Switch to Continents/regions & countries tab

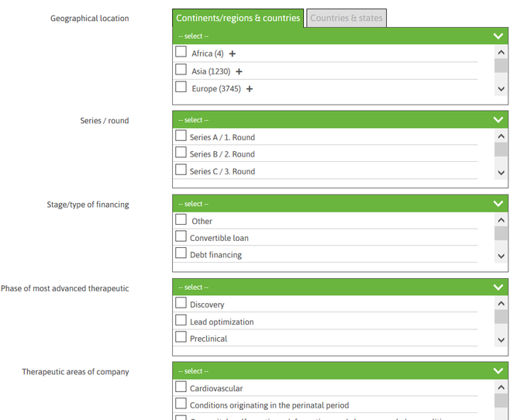(x=238, y=18)
